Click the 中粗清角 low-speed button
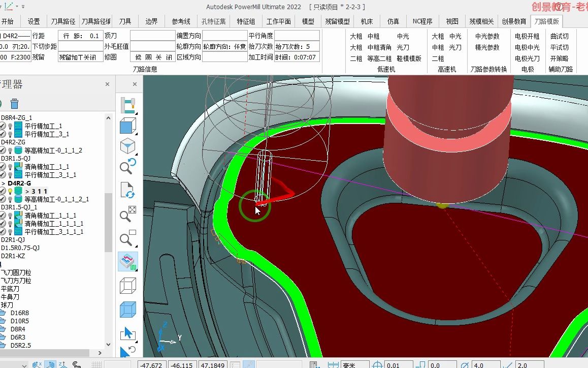The height and width of the screenshot is (368, 588). 379,47
